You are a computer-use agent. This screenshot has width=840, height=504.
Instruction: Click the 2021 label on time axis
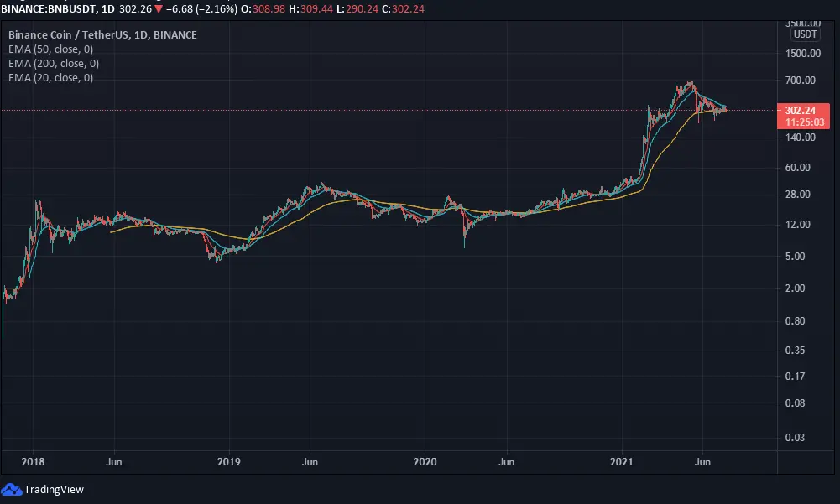622,462
